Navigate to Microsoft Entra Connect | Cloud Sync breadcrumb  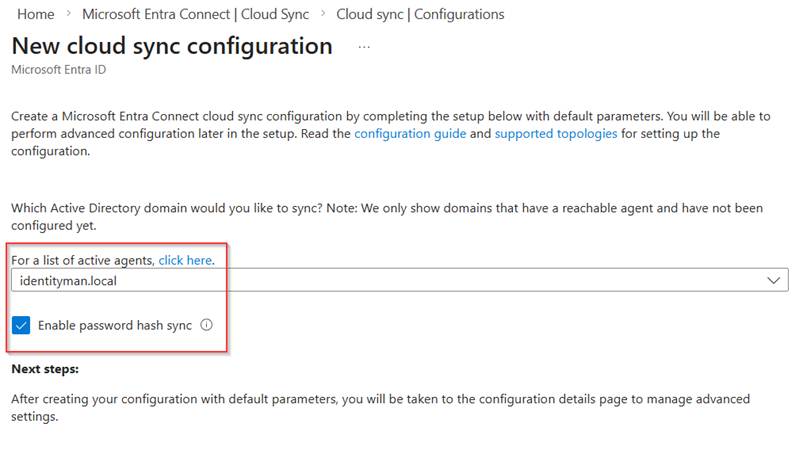pos(196,15)
